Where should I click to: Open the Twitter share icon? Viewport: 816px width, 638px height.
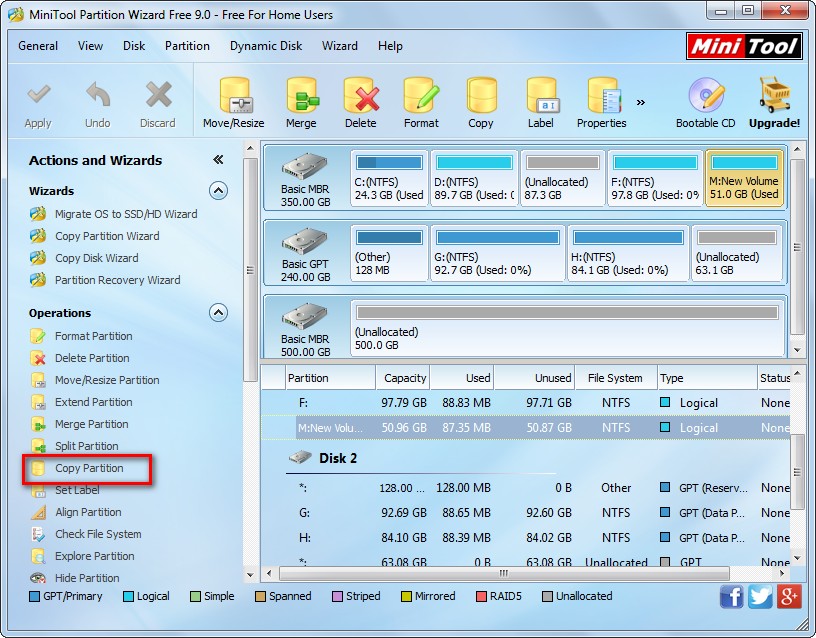[x=760, y=596]
